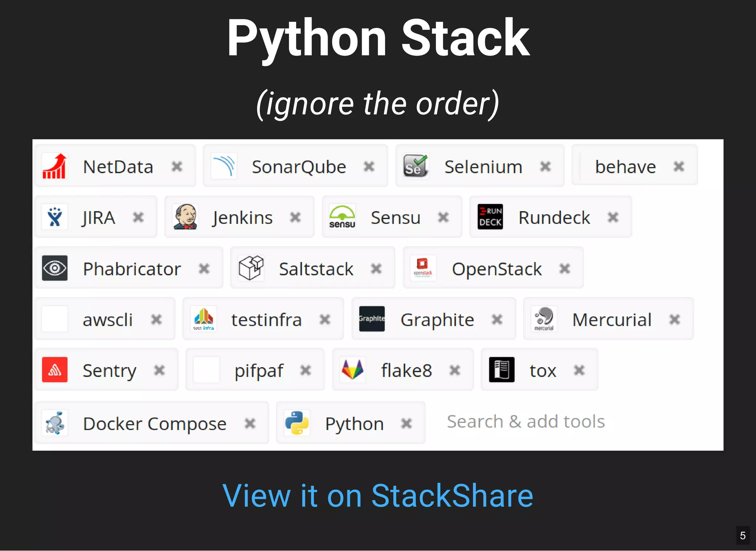Viewport: 756px width, 551px height.
Task: Click the Mercurial tag label
Action: point(612,320)
